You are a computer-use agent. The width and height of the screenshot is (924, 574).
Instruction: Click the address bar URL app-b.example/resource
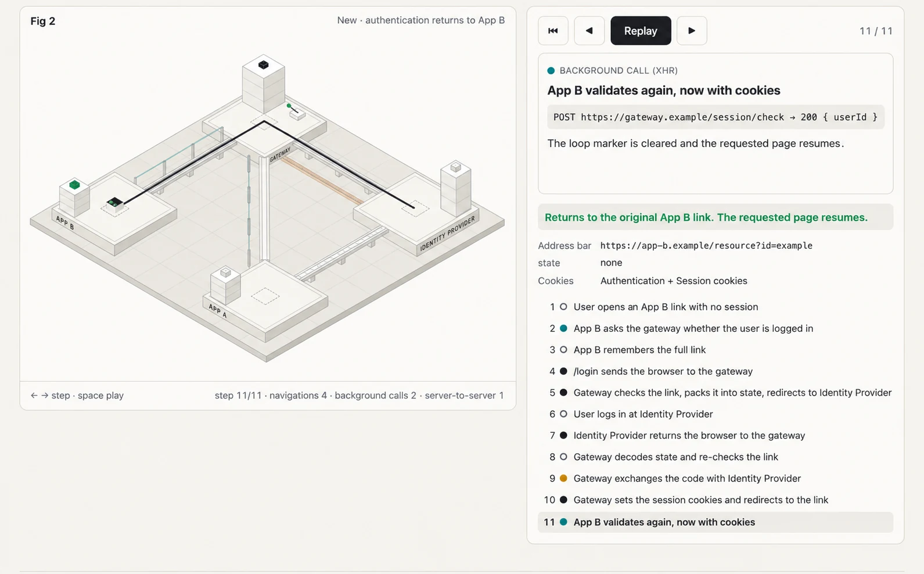706,246
